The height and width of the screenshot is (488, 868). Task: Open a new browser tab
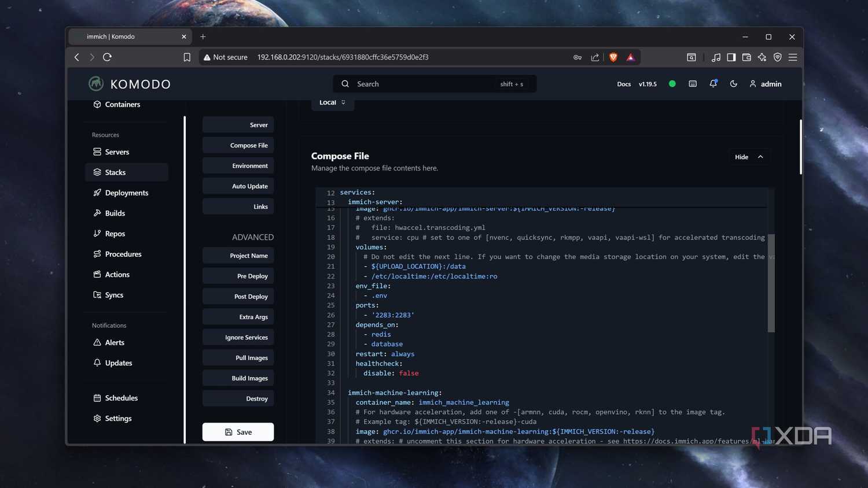pyautogui.click(x=203, y=36)
